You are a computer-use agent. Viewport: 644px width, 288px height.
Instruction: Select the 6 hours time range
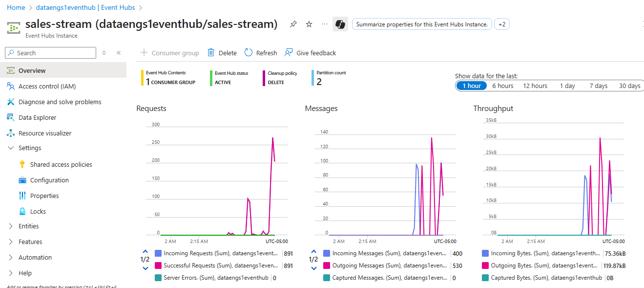coord(502,85)
